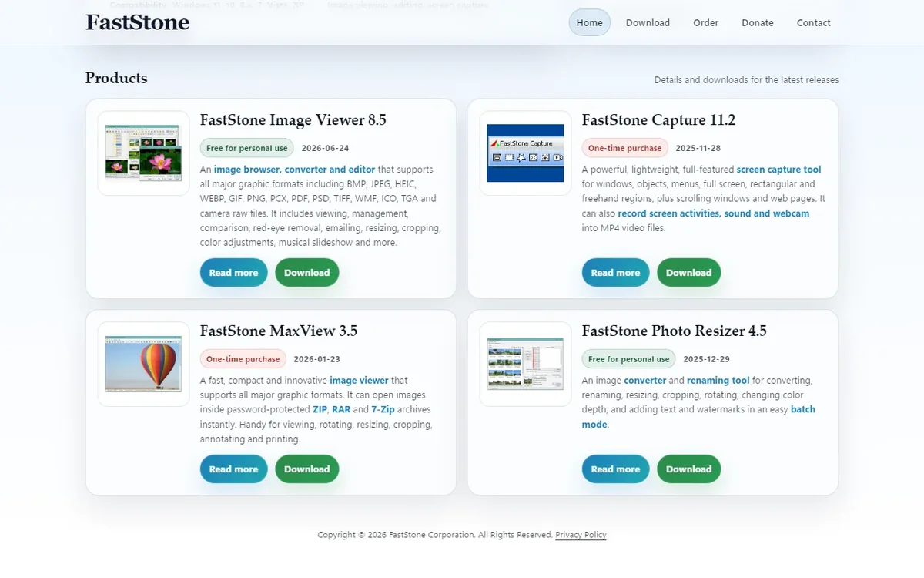The width and height of the screenshot is (924, 578).
Task: Open the Donate page from navigation
Action: coord(758,22)
